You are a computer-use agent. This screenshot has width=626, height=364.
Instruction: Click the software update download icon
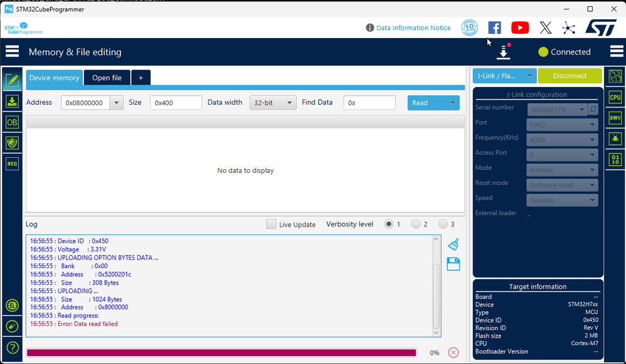click(x=504, y=52)
